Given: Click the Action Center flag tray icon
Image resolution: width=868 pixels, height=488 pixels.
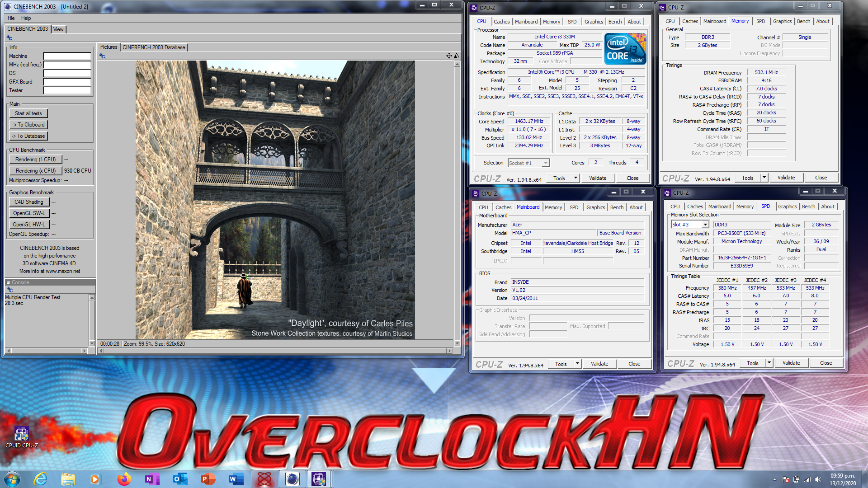Looking at the screenshot, I should (786, 479).
